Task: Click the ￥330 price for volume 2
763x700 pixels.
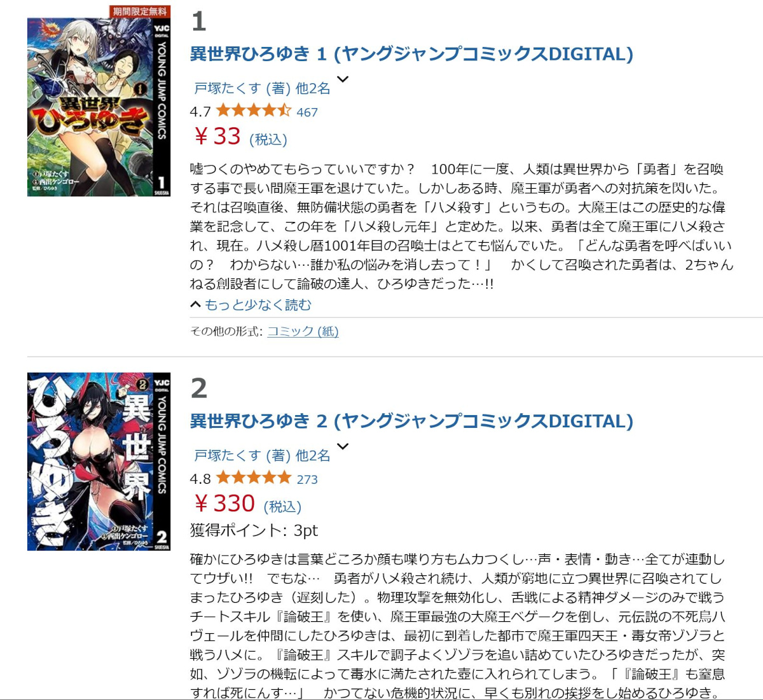Action: tap(224, 504)
